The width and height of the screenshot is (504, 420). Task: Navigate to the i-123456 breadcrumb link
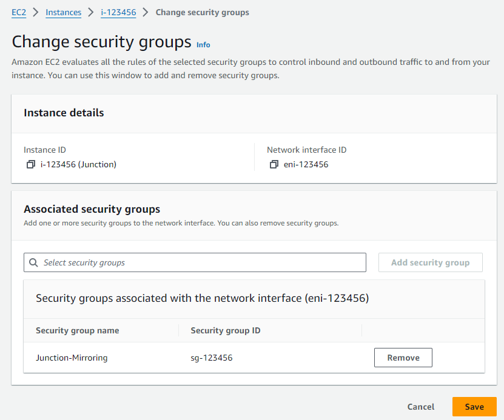coord(118,12)
